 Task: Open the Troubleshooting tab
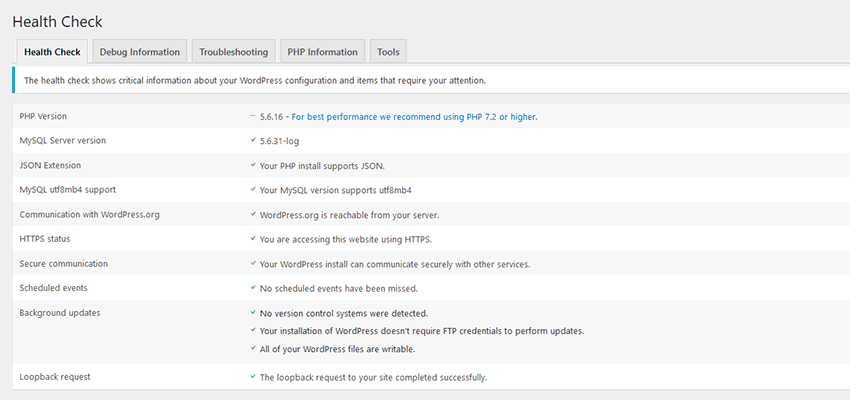coord(233,52)
